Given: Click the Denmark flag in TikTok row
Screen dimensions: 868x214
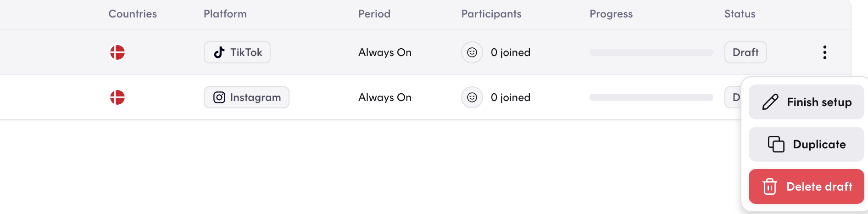Looking at the screenshot, I should click(x=117, y=52).
